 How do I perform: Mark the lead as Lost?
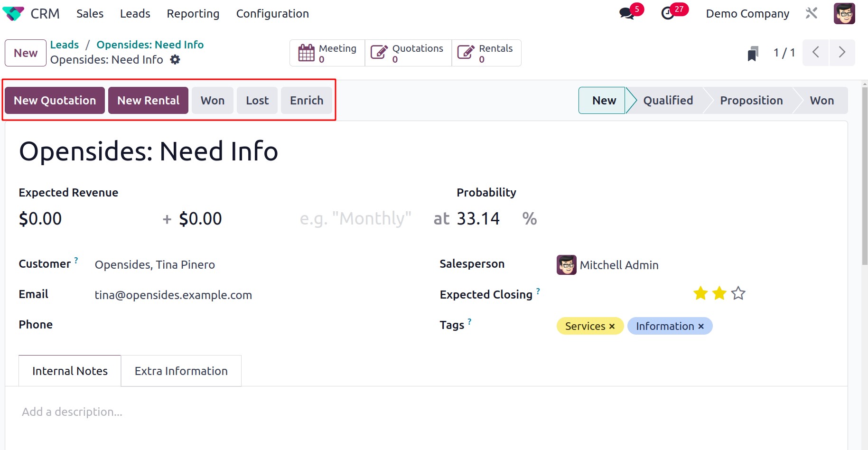tap(257, 101)
